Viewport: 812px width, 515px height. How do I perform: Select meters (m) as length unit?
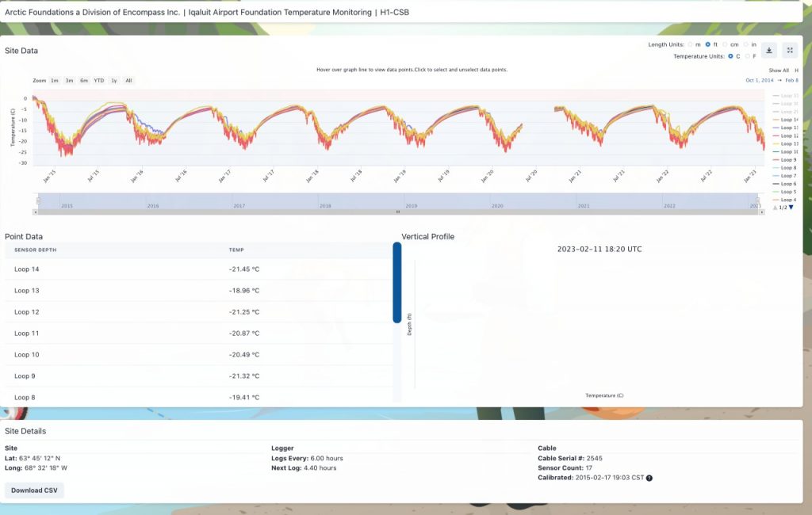coord(690,44)
